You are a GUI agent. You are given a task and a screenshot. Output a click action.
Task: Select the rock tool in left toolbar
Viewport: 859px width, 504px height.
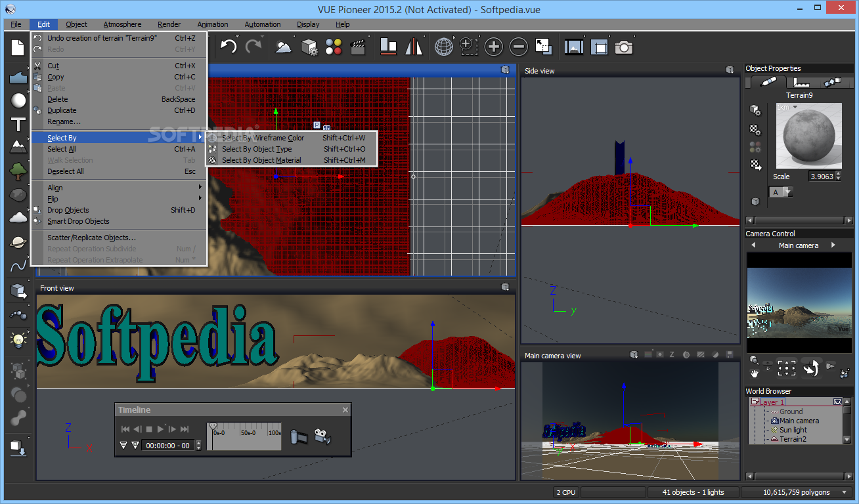tap(18, 195)
